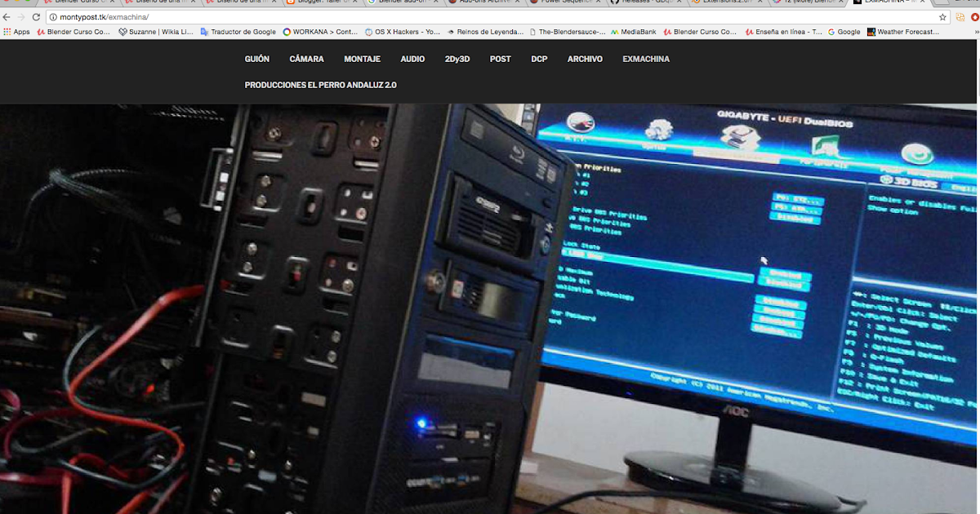Switch to the Extensions:2.6 tab
This screenshot has height=514, width=980.
[728, 2]
